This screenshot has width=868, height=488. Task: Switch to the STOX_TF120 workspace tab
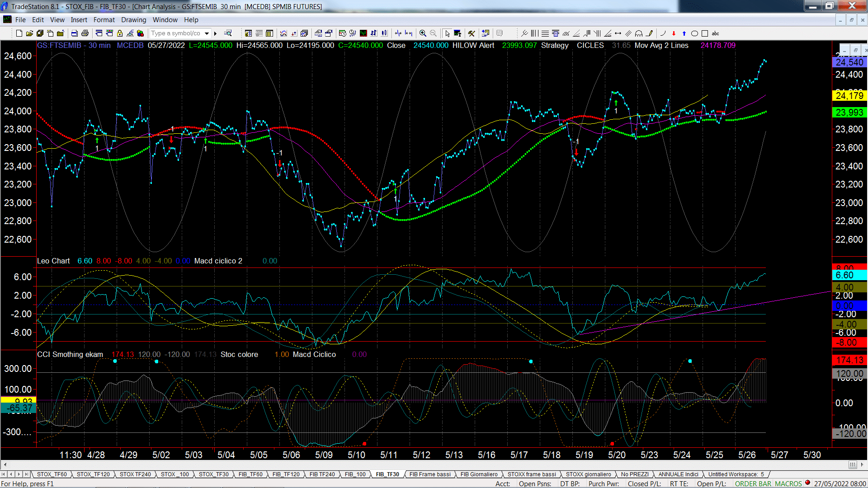click(x=93, y=474)
